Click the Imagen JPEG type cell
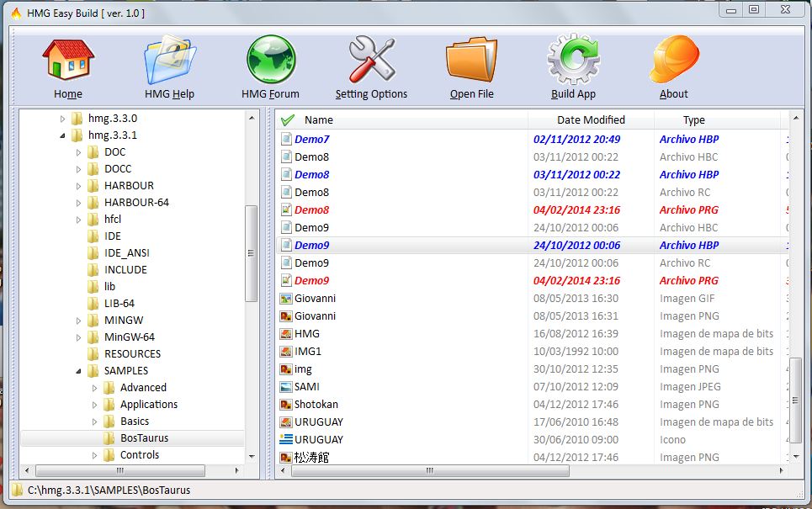The height and width of the screenshot is (509, 812). click(x=690, y=387)
